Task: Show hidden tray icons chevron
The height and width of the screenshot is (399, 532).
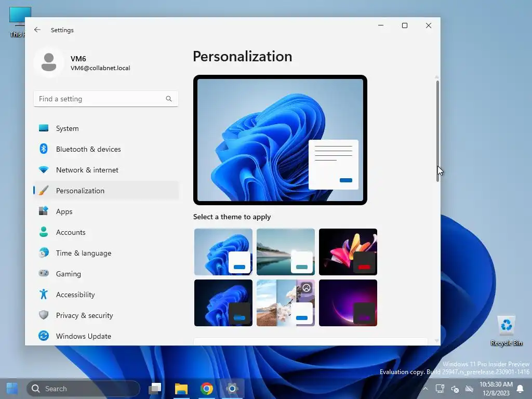Action: click(425, 389)
